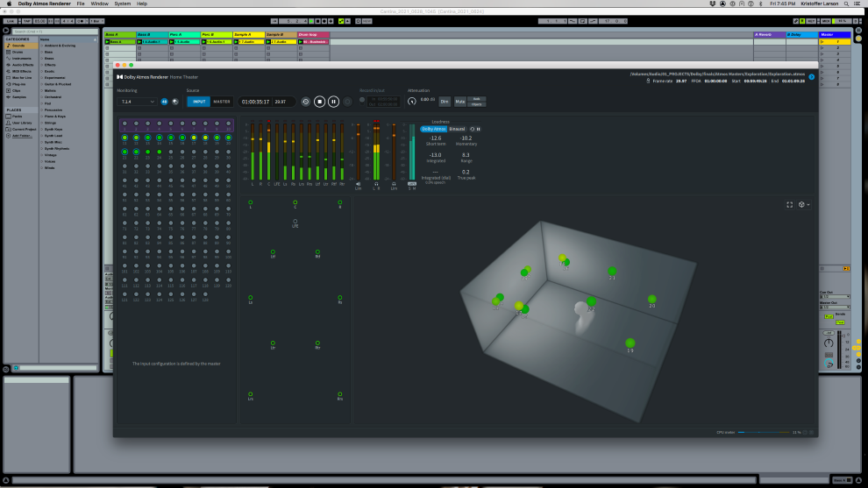Image resolution: width=868 pixels, height=488 pixels.
Task: Select the Drums category in Ableton browser
Action: click(x=21, y=52)
